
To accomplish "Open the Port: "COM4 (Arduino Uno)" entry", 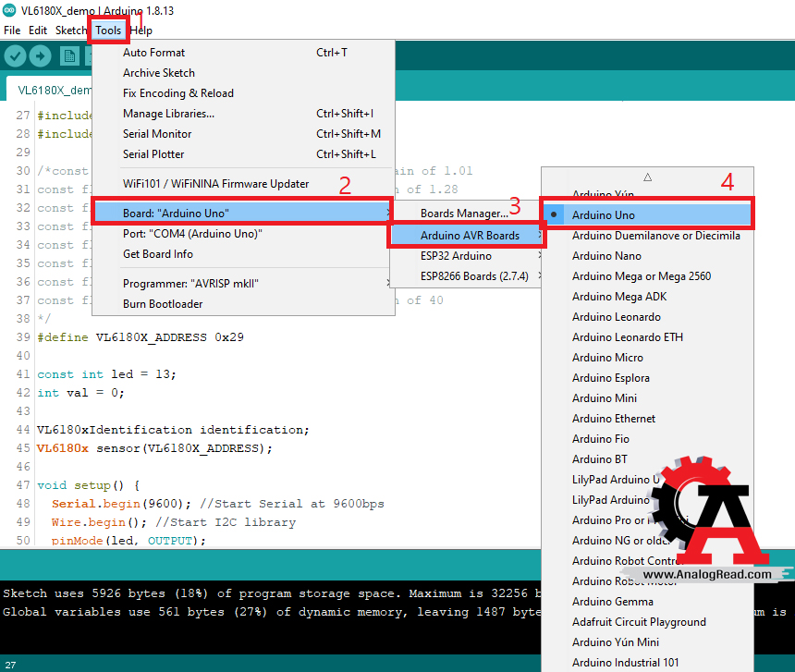I will pos(243,234).
